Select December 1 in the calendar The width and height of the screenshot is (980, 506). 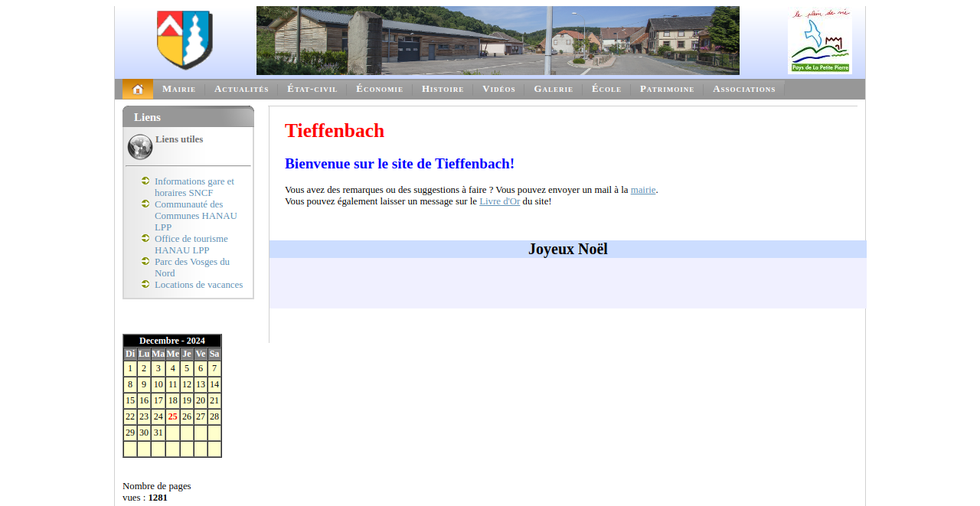(x=130, y=368)
